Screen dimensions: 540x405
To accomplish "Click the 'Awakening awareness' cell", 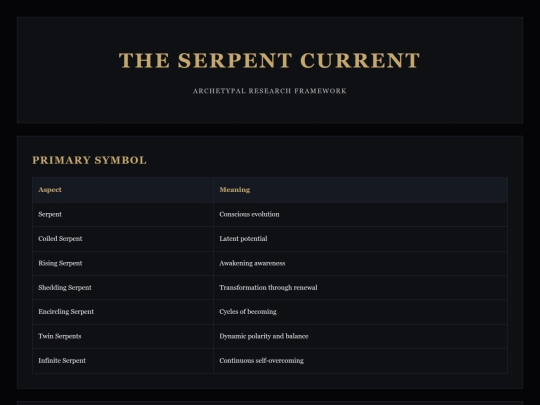I will 360,263.
